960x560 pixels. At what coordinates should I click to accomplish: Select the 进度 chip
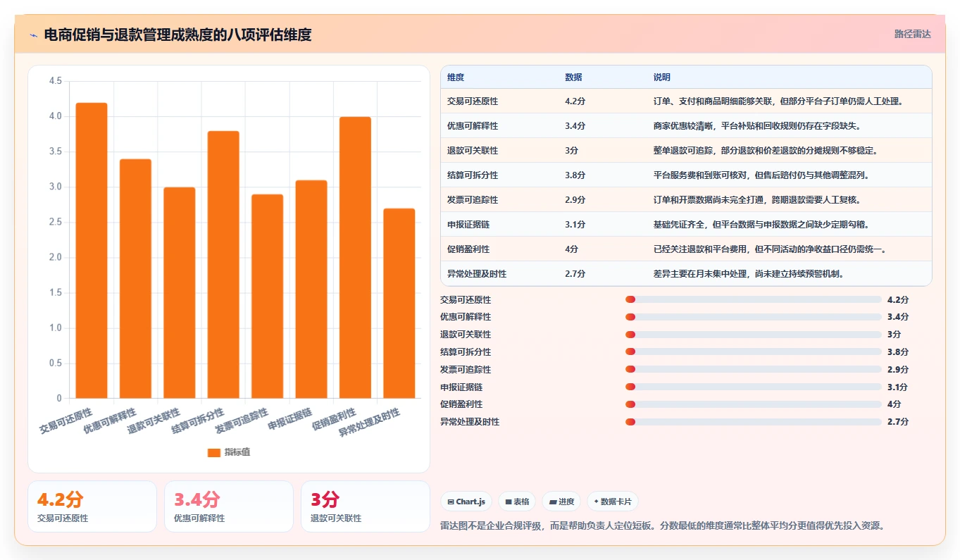click(x=561, y=502)
